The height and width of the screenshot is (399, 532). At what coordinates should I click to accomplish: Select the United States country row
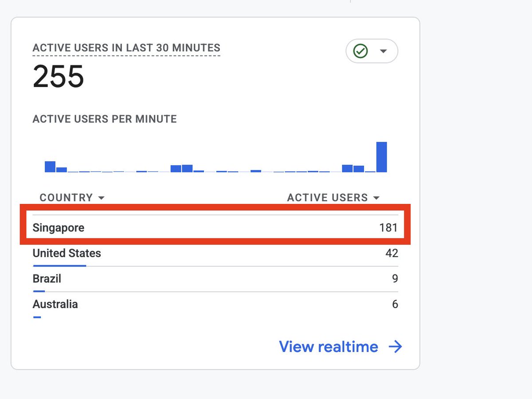pos(215,254)
